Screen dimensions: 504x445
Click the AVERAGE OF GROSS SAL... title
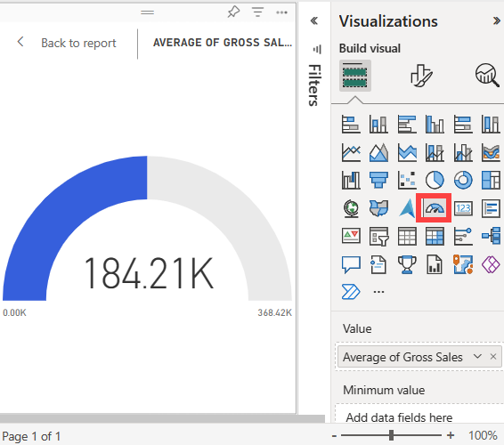point(223,43)
